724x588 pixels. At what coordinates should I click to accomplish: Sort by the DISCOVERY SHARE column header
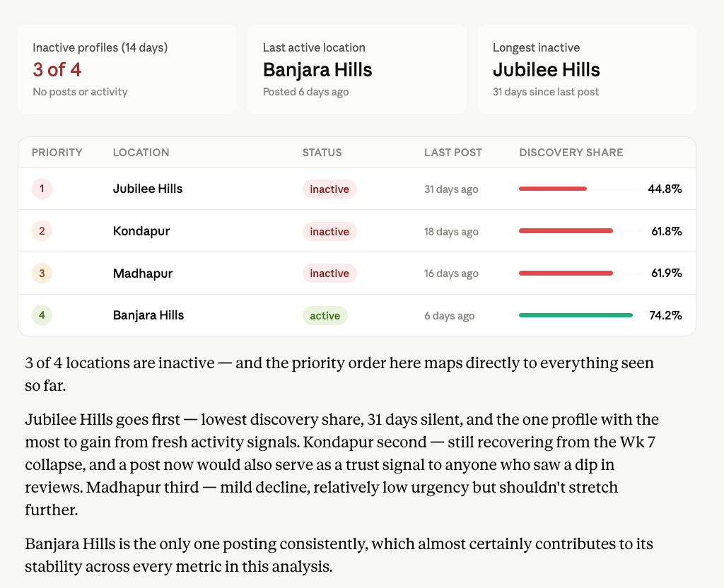pos(571,153)
